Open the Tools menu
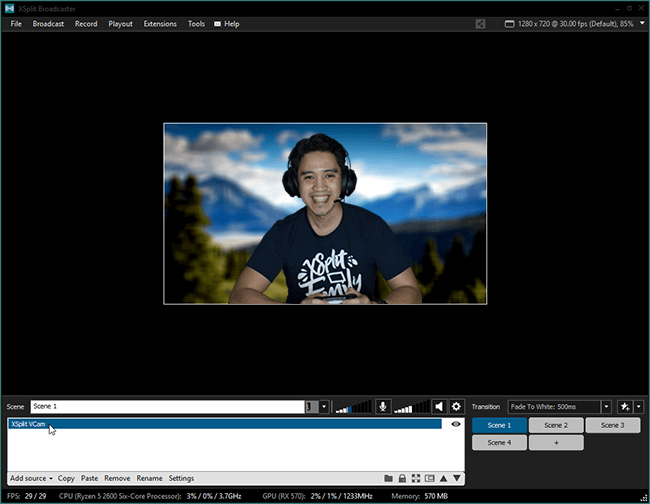The image size is (650, 504). coord(196,24)
